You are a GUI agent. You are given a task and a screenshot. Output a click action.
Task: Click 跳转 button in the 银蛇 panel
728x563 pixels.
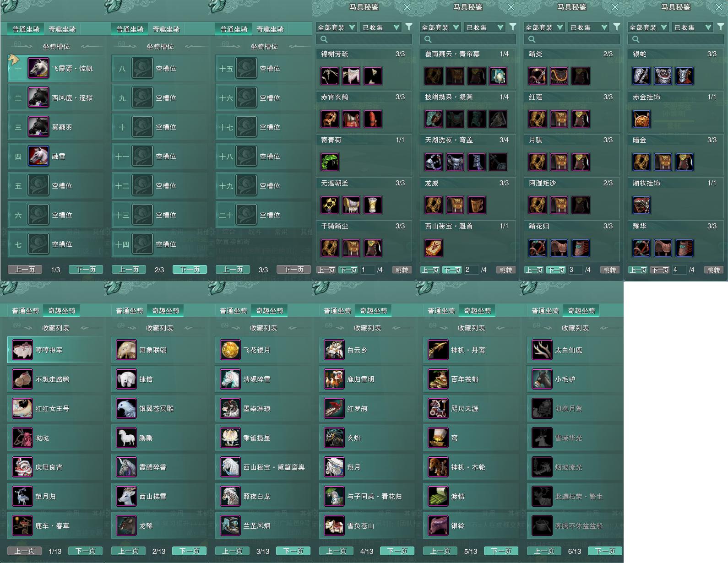click(x=713, y=270)
